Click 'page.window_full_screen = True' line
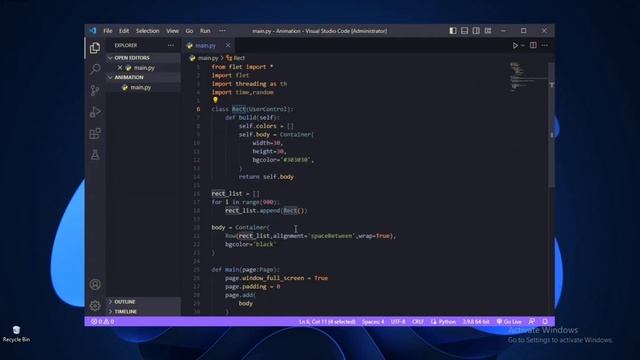Image resolution: width=640 pixels, height=360 pixels. click(276, 278)
